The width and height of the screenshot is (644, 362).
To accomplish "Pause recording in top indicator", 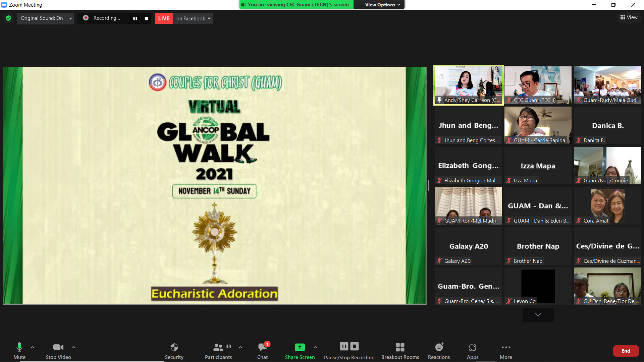I will (x=135, y=18).
